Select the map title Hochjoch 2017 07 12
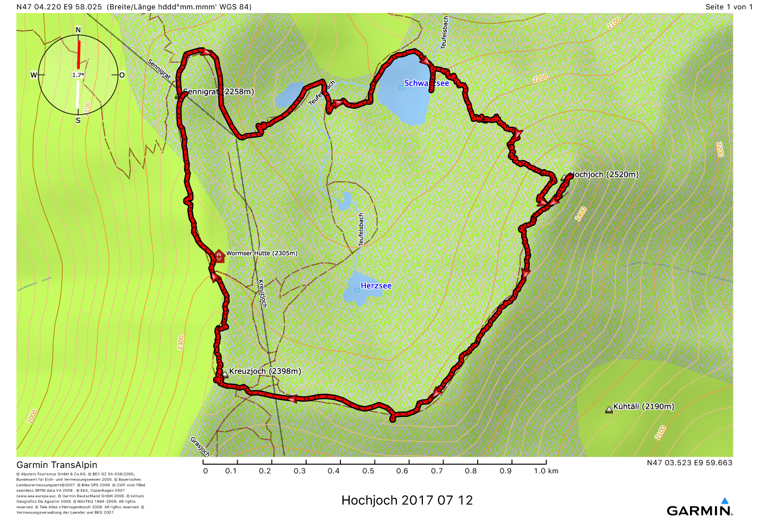The width and height of the screenshot is (760, 532). click(x=407, y=500)
